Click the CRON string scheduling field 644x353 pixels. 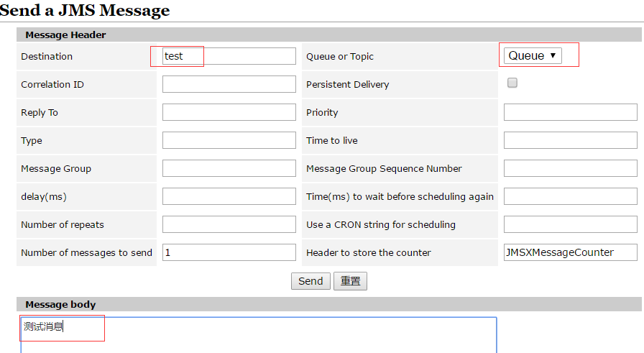(570, 224)
